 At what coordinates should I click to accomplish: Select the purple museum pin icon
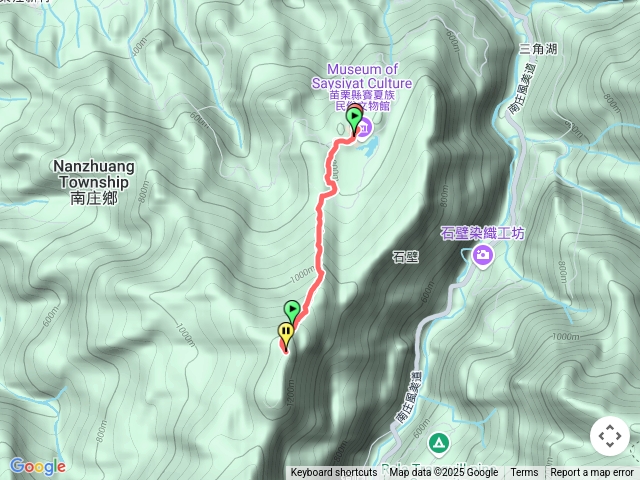click(365, 127)
